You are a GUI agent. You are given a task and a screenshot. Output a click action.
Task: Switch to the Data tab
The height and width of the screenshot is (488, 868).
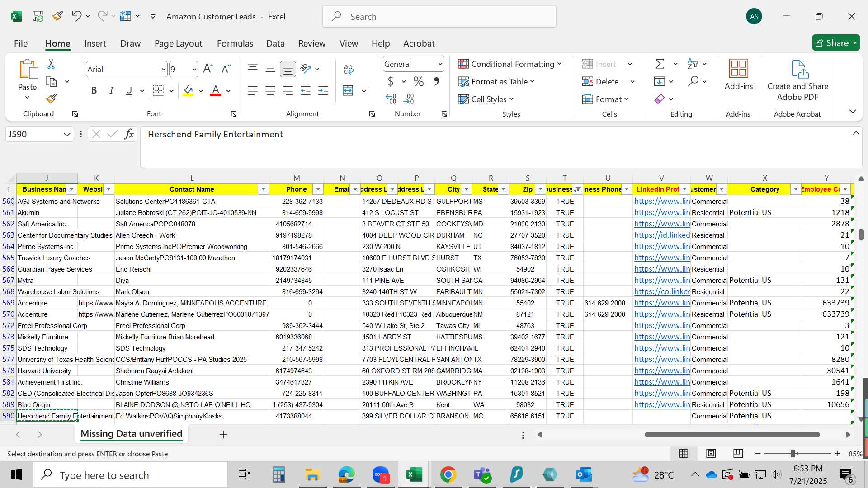(275, 43)
